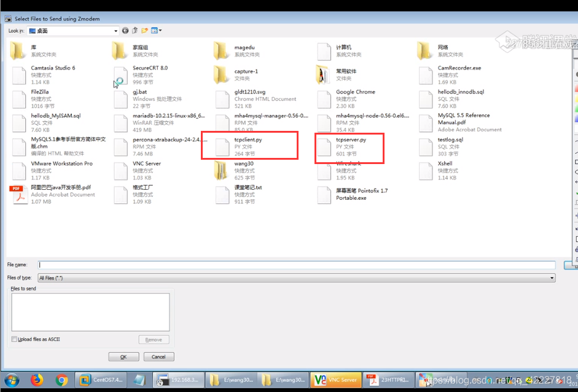The width and height of the screenshot is (578, 392).
Task: Select the tcpserver.py file
Action: (x=342, y=147)
